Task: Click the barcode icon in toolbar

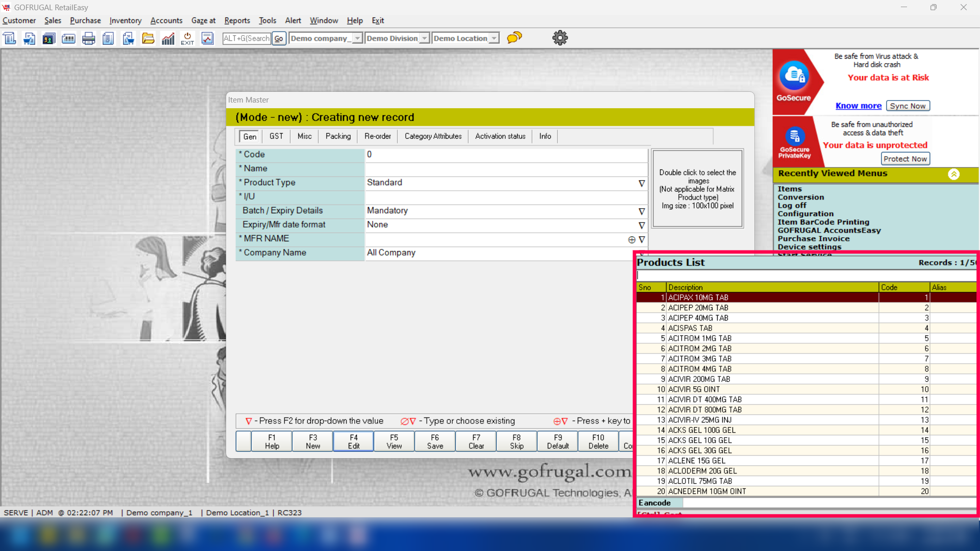Action: tap(68, 38)
